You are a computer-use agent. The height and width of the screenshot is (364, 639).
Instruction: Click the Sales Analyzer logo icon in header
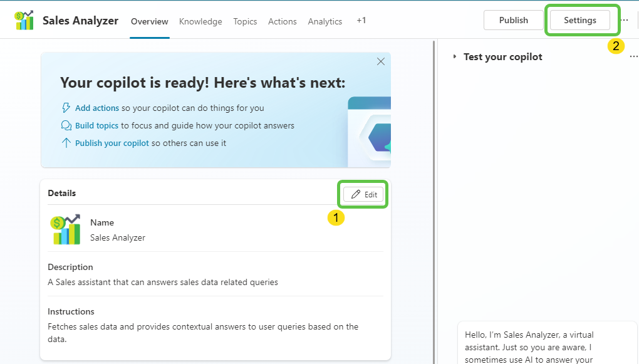(24, 21)
